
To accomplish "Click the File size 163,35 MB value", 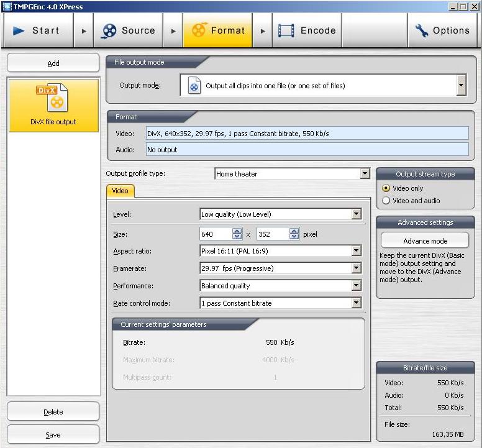I will click(448, 434).
